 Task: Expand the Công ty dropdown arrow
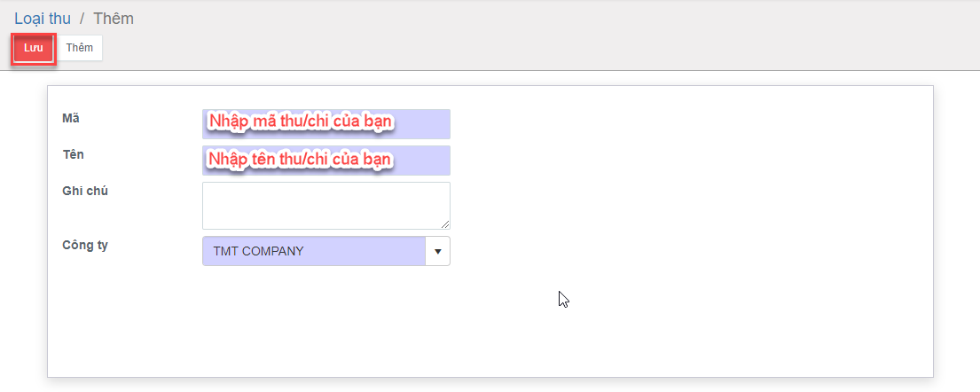[x=437, y=251]
